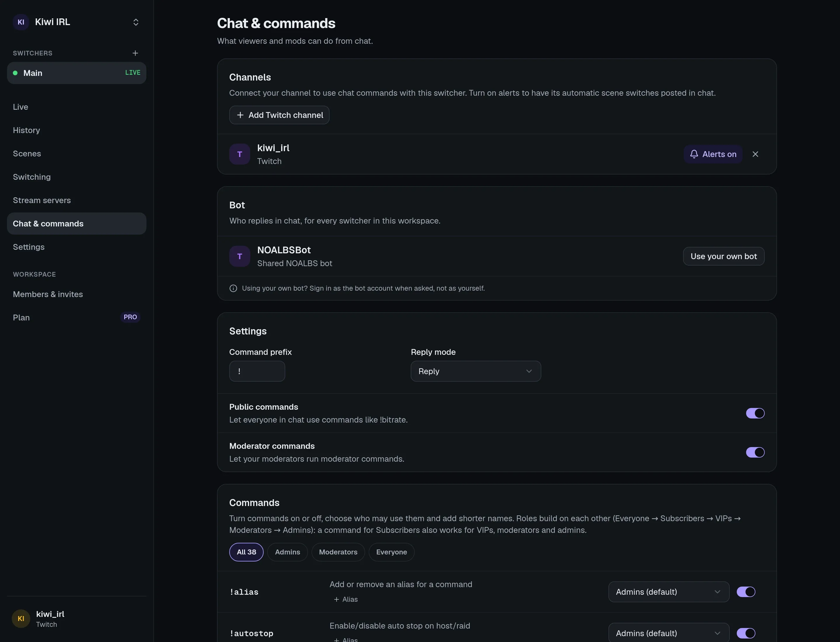This screenshot has width=840, height=642.
Task: Toggle Alerts on for kiwi_irl
Action: pyautogui.click(x=713, y=154)
